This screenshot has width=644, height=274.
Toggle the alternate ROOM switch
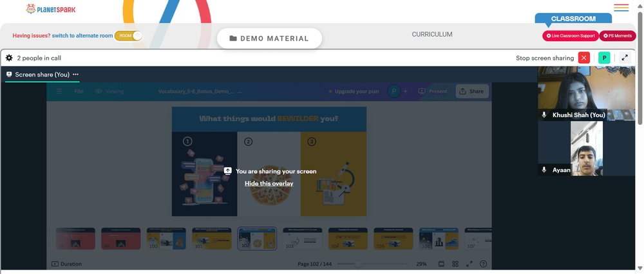tap(129, 35)
